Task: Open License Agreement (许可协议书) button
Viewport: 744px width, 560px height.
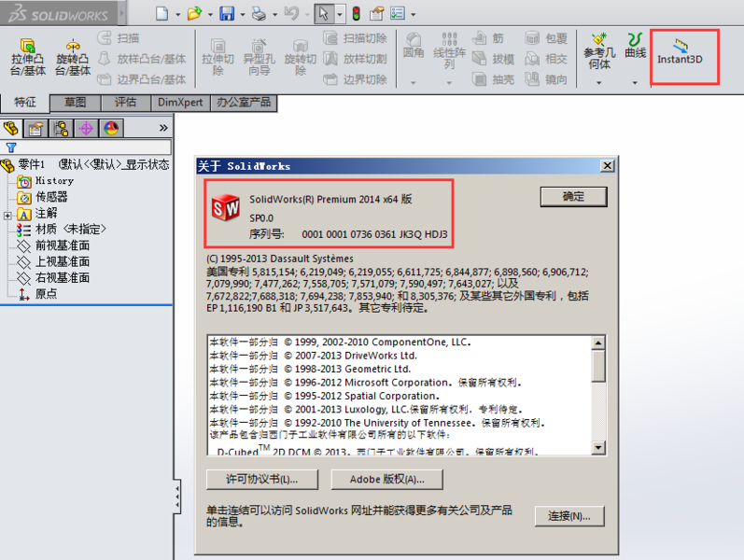Action: point(262,480)
